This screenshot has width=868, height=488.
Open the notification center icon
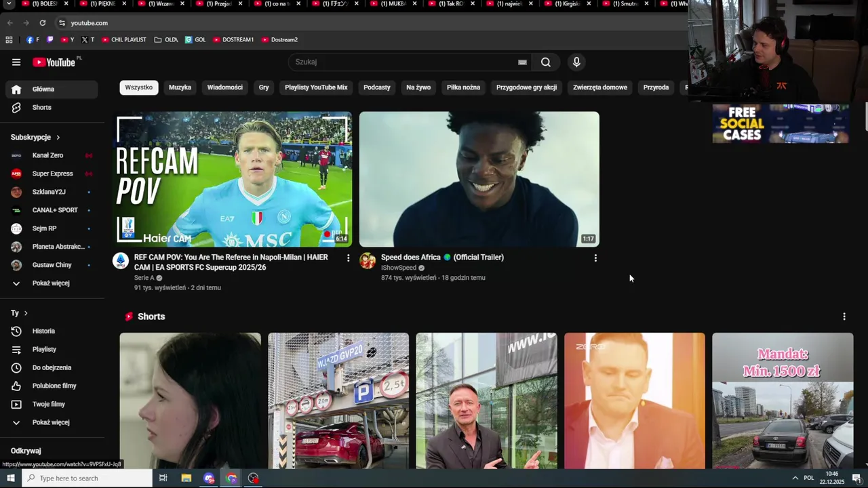856,479
